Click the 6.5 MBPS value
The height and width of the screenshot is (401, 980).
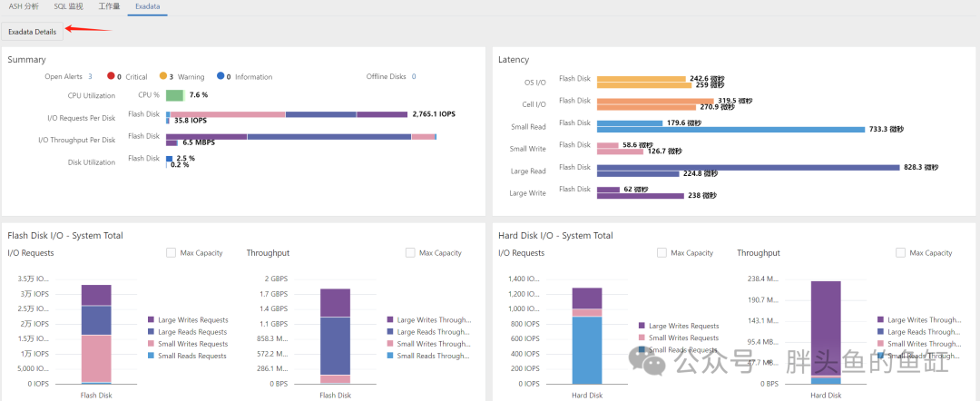[x=199, y=142]
